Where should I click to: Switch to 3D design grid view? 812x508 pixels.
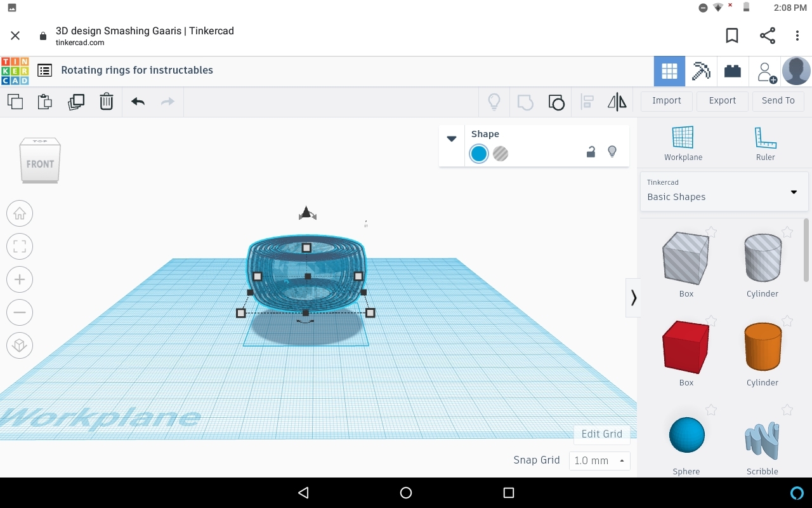669,71
